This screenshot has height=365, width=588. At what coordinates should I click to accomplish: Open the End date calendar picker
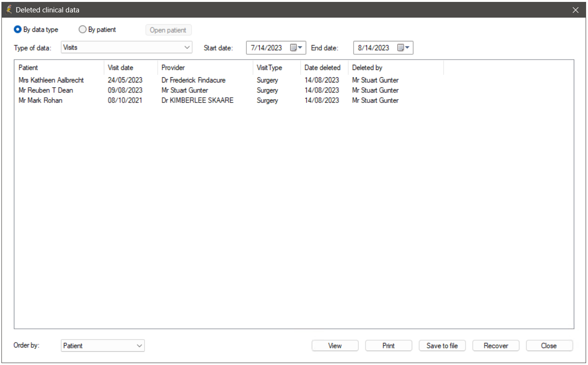pyautogui.click(x=404, y=48)
